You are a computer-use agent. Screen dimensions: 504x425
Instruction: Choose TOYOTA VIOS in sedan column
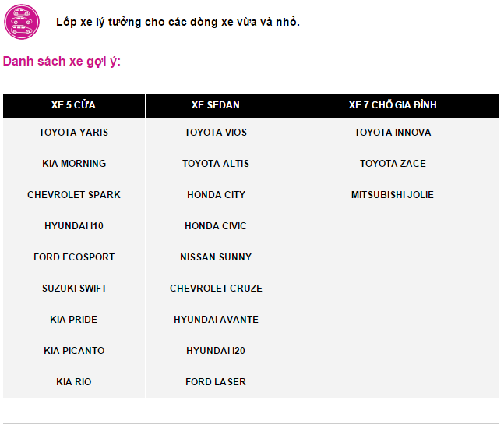pos(216,133)
